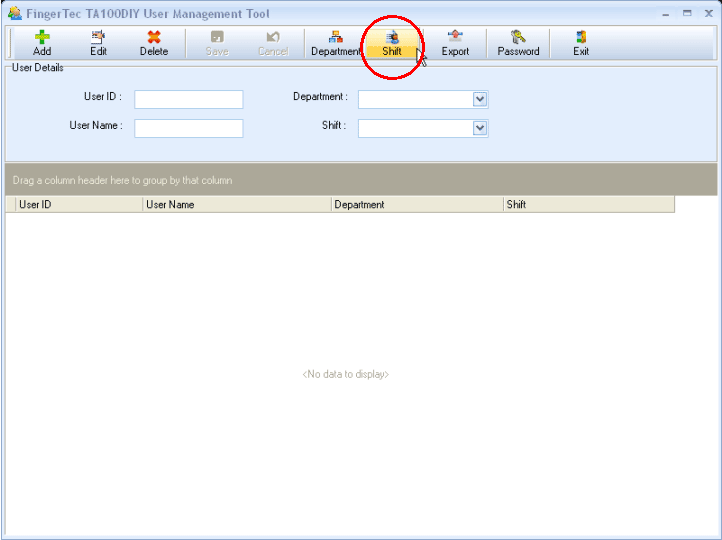This screenshot has width=722, height=540.
Task: Open the Password toolbar button
Action: [518, 43]
